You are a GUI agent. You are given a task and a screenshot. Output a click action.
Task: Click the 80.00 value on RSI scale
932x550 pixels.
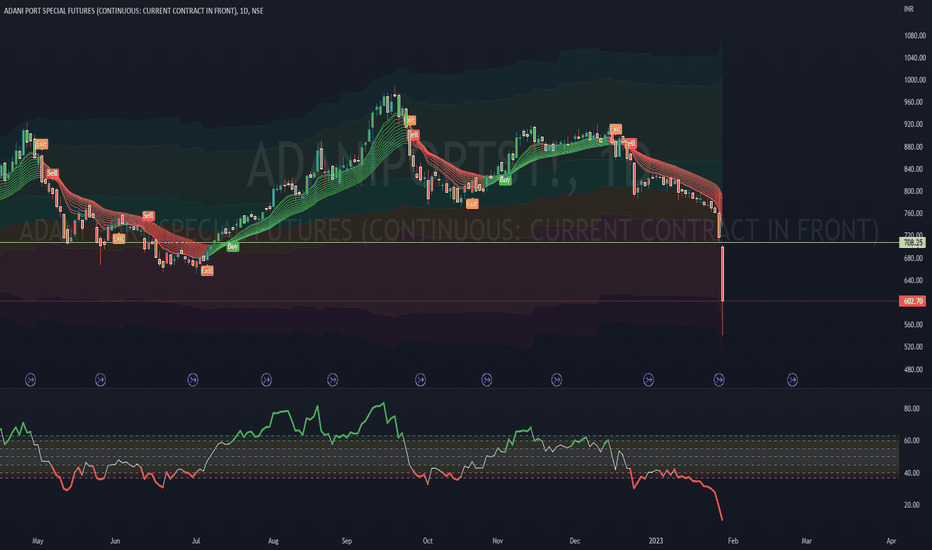(912, 408)
